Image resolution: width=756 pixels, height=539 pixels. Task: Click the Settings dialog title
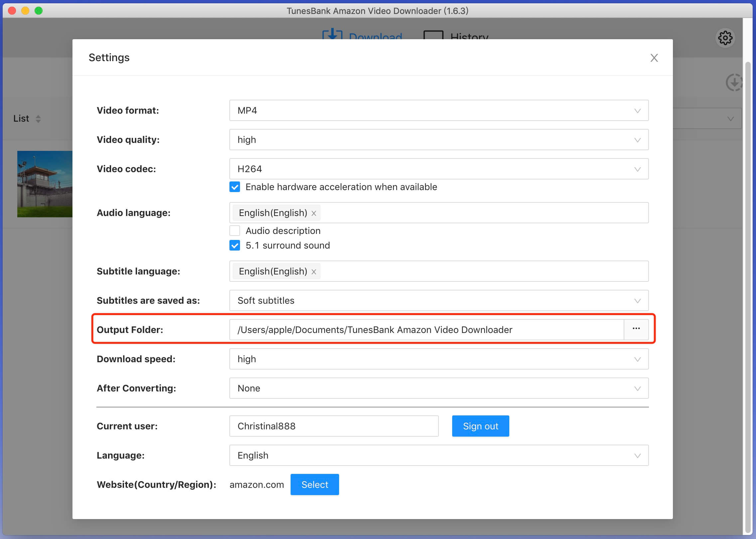[x=109, y=57]
